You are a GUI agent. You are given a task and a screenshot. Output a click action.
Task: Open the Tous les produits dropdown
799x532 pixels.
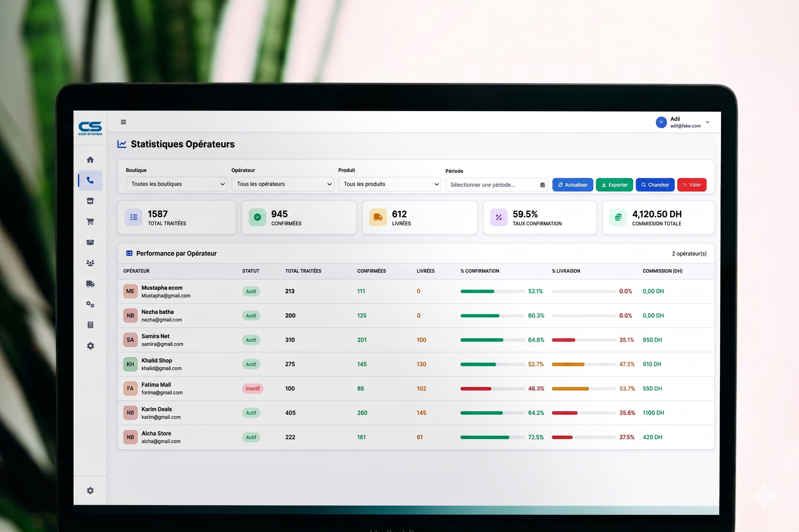(390, 184)
